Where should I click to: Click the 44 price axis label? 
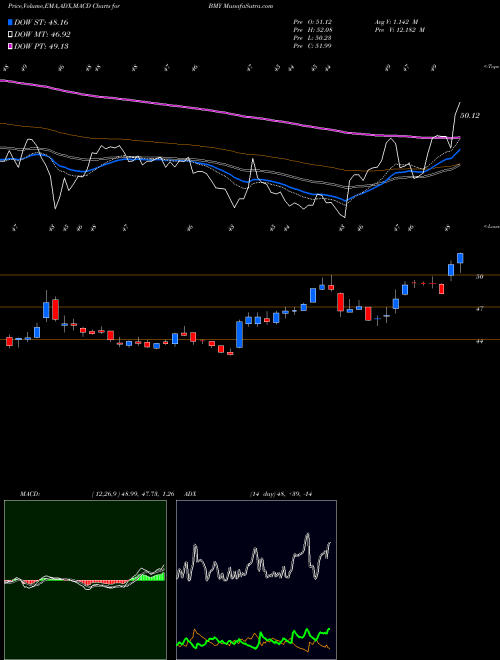[x=479, y=342]
